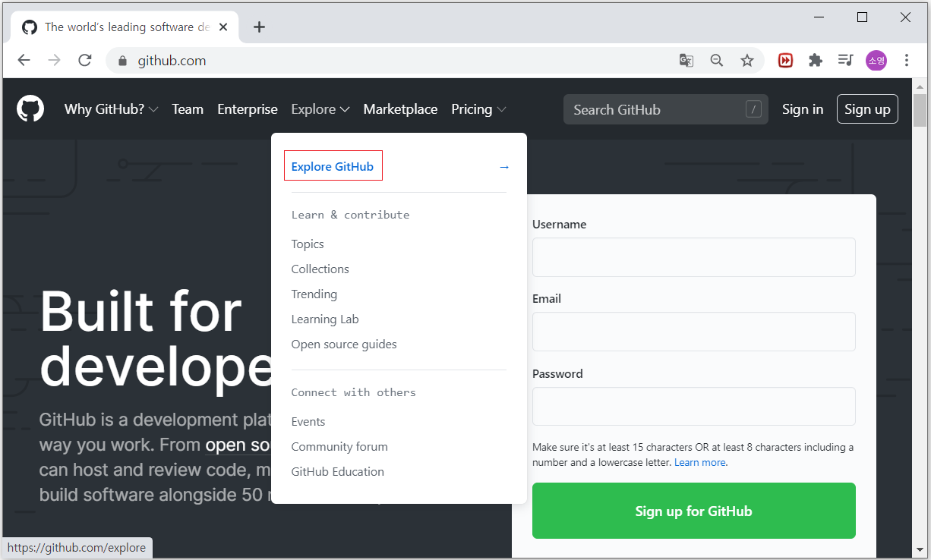The width and height of the screenshot is (931, 560).
Task: Open the Marketplace nav item
Action: (x=400, y=109)
